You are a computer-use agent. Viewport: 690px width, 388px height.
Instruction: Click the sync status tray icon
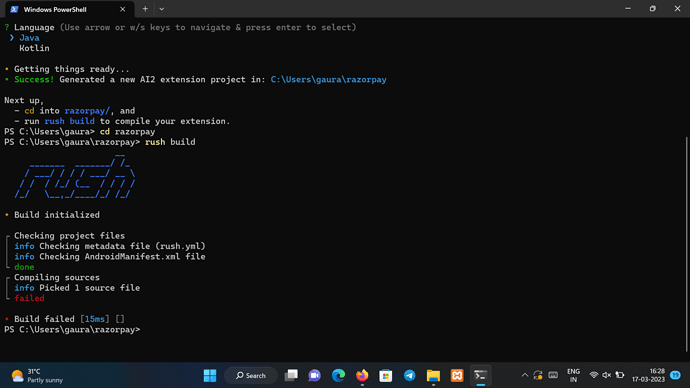pos(538,376)
